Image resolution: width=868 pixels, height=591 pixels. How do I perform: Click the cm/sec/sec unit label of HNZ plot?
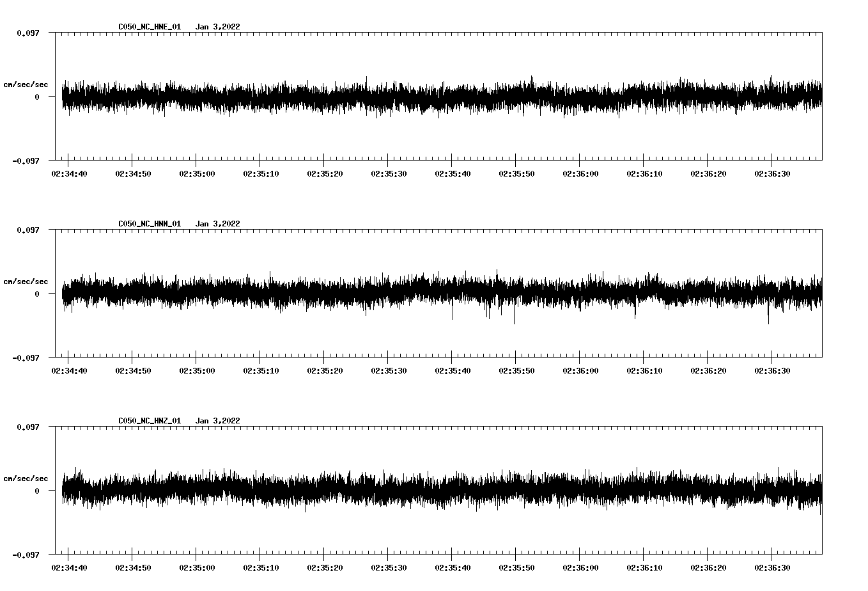point(26,478)
